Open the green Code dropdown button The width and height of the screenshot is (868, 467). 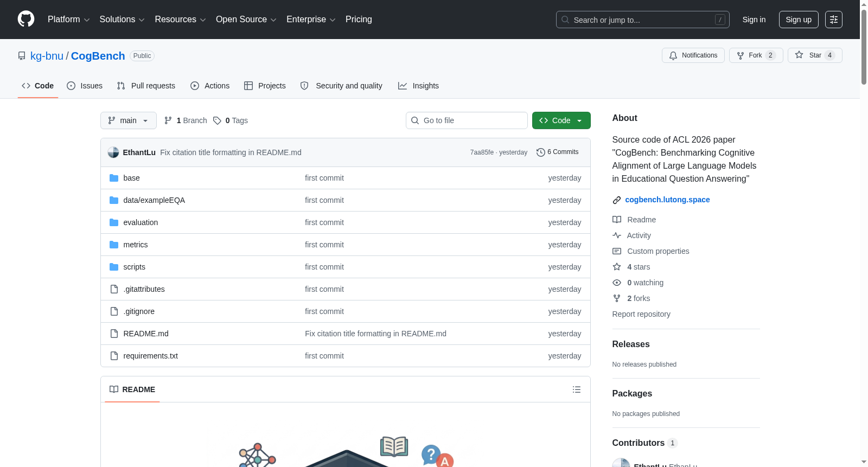coord(561,120)
